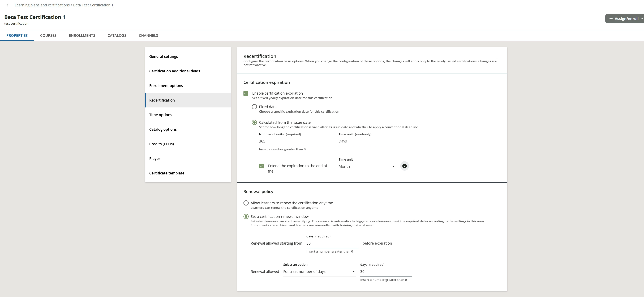This screenshot has height=297, width=644.
Task: Open the time unit info icon
Action: [x=404, y=166]
